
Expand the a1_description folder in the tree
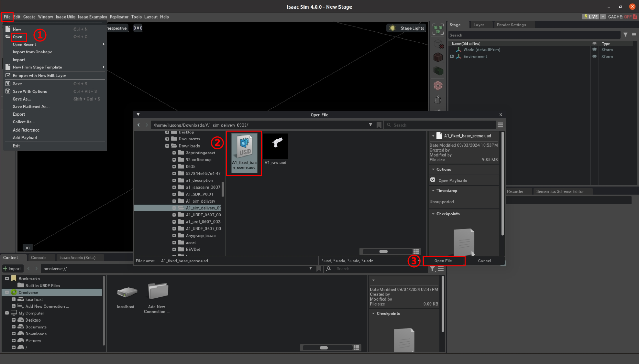click(x=174, y=180)
